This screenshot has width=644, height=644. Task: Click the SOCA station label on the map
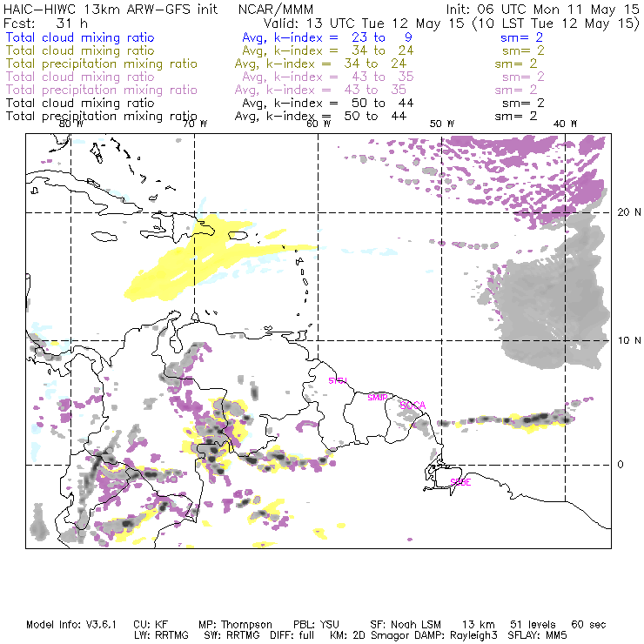(x=413, y=406)
